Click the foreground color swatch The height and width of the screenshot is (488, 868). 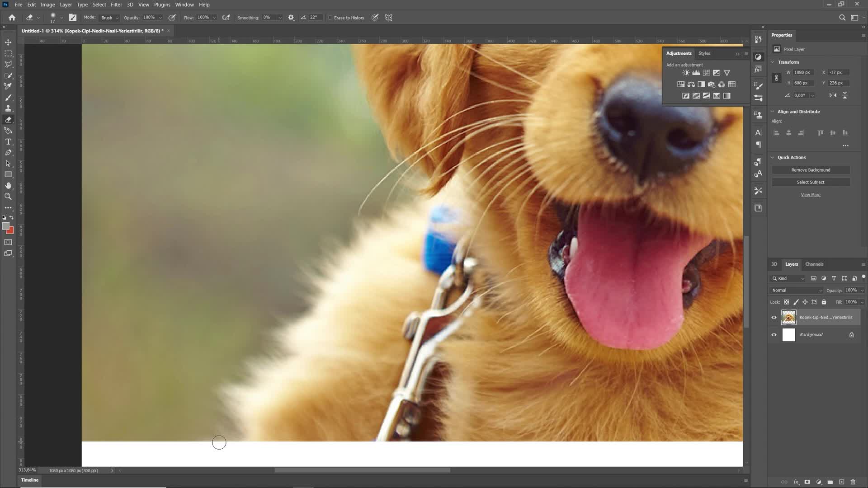point(5,226)
